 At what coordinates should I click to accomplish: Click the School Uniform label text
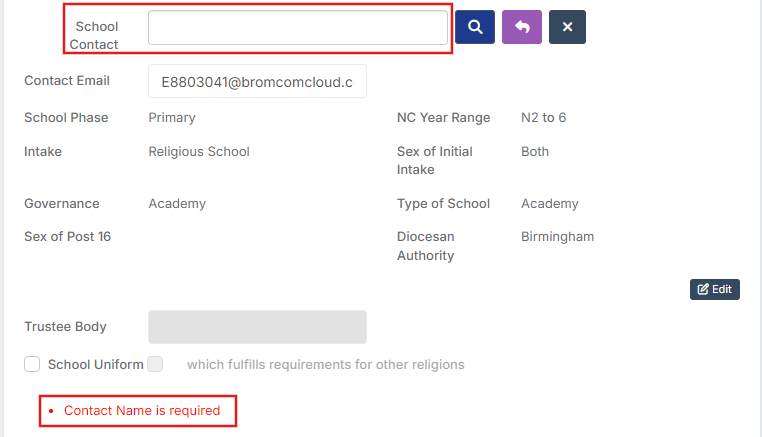[95, 365]
